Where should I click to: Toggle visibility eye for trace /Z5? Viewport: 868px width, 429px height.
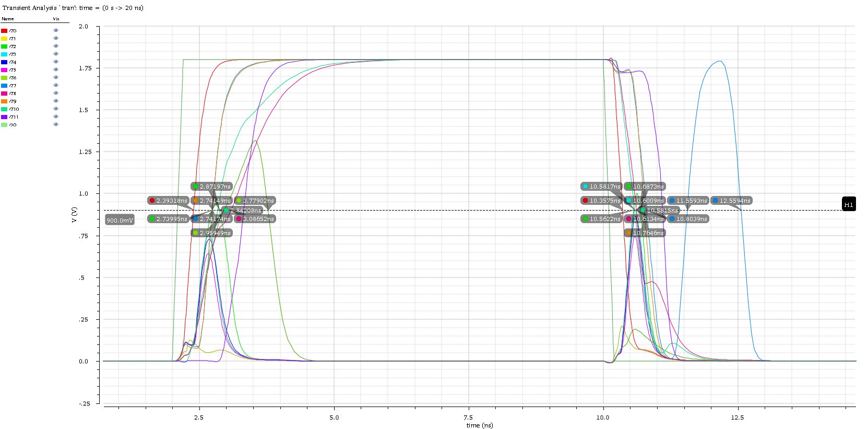pyautogui.click(x=56, y=69)
